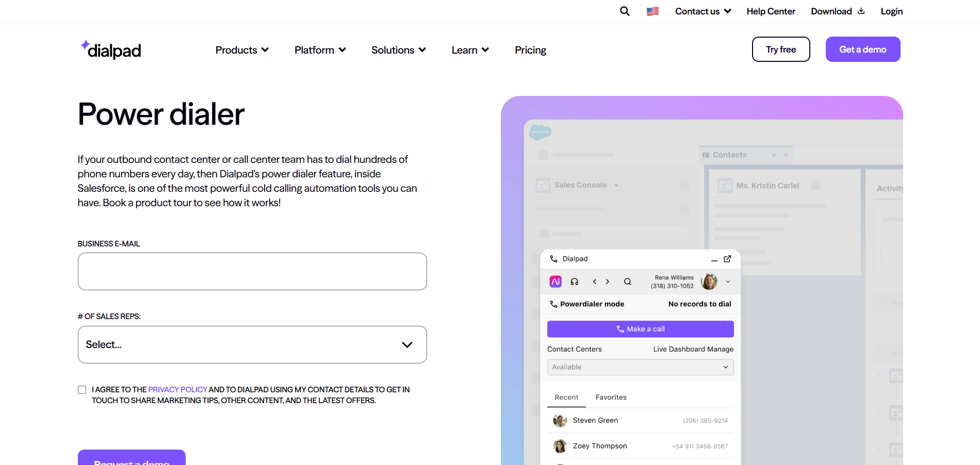
Task: Click the Contact Centers label
Action: (575, 349)
